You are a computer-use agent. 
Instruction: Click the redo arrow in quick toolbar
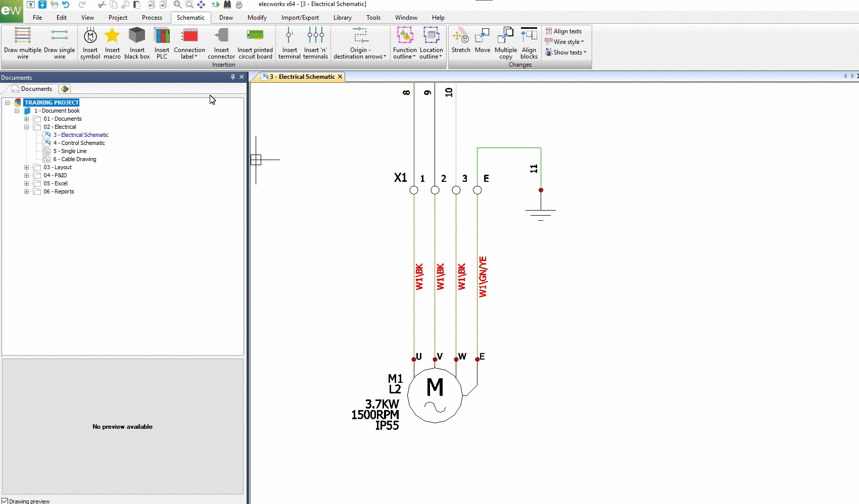tap(82, 5)
